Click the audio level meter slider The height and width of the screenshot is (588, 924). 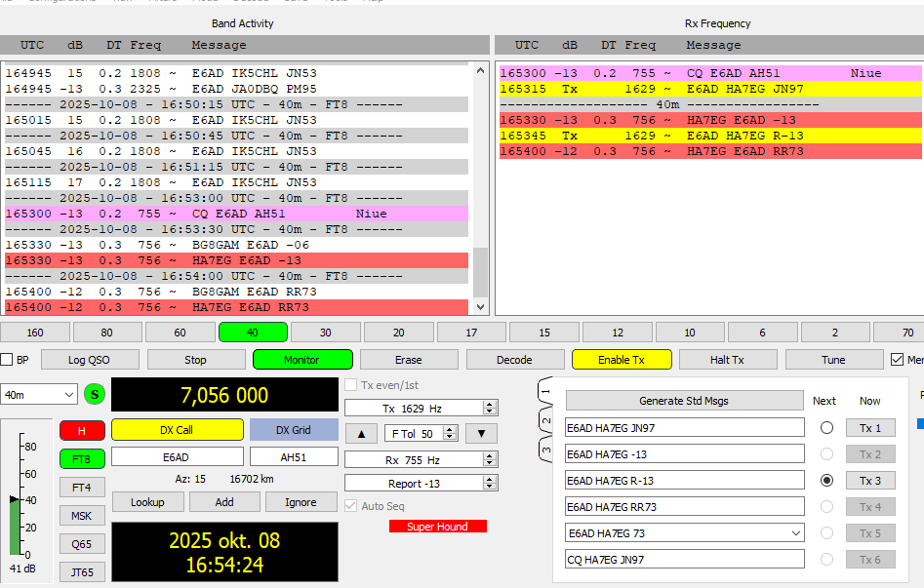[14, 499]
